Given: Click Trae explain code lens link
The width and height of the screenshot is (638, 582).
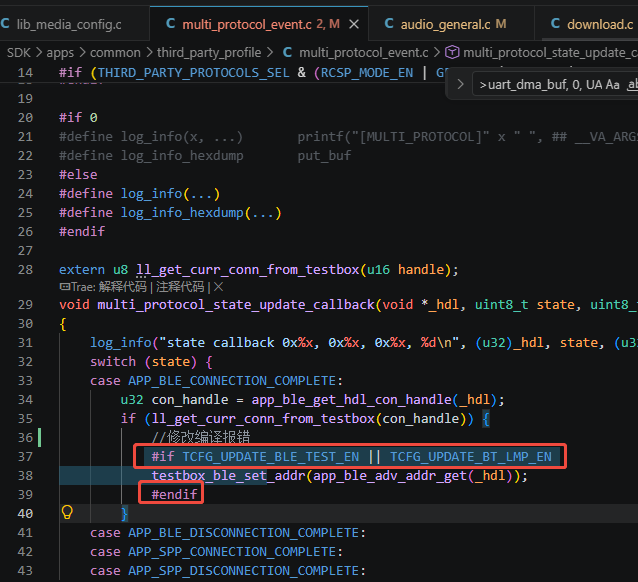Looking at the screenshot, I should (122, 287).
